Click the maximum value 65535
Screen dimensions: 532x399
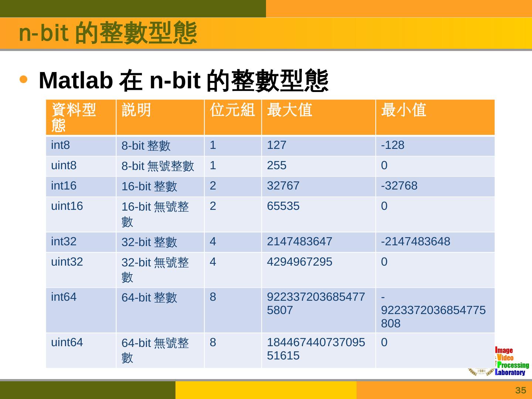coord(283,206)
